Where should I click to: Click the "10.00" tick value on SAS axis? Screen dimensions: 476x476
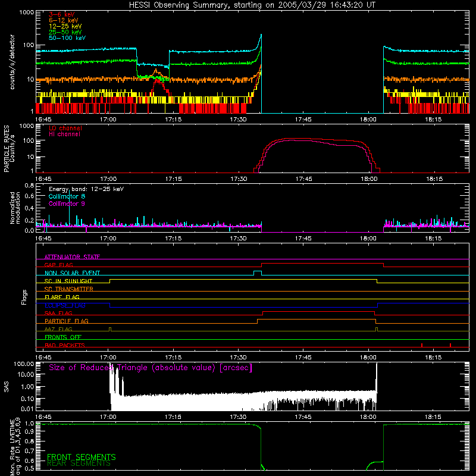(26, 374)
